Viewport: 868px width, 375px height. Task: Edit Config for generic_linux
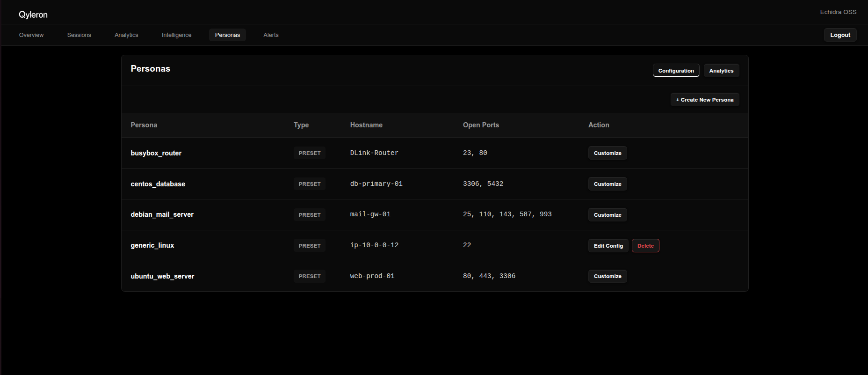(608, 246)
